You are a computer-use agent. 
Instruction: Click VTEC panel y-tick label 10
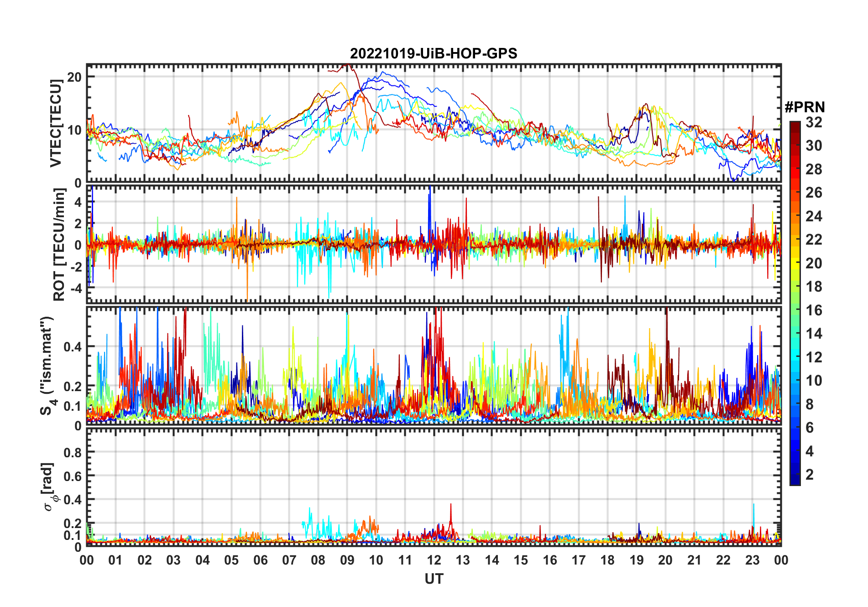(x=74, y=130)
